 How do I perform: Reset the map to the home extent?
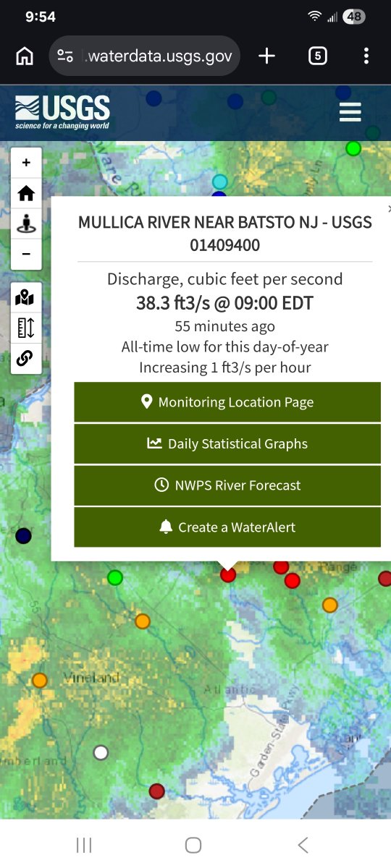[x=26, y=193]
